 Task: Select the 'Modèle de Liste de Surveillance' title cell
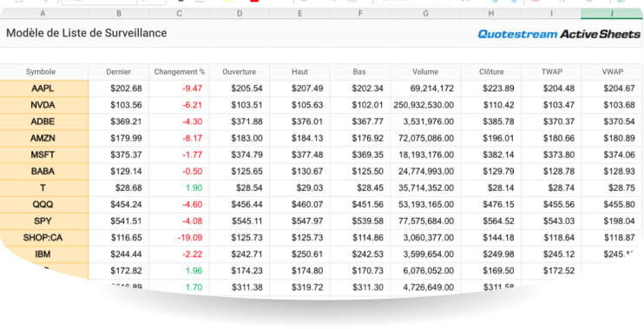[87, 33]
